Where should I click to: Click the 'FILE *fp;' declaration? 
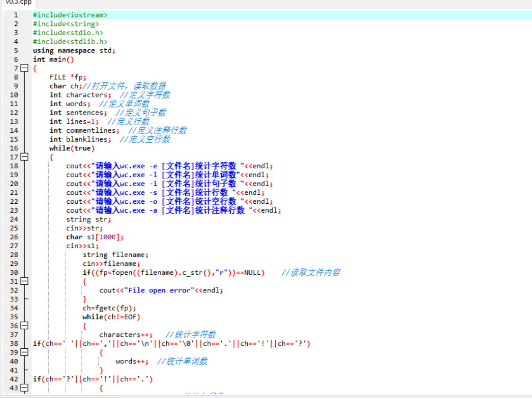[68, 77]
